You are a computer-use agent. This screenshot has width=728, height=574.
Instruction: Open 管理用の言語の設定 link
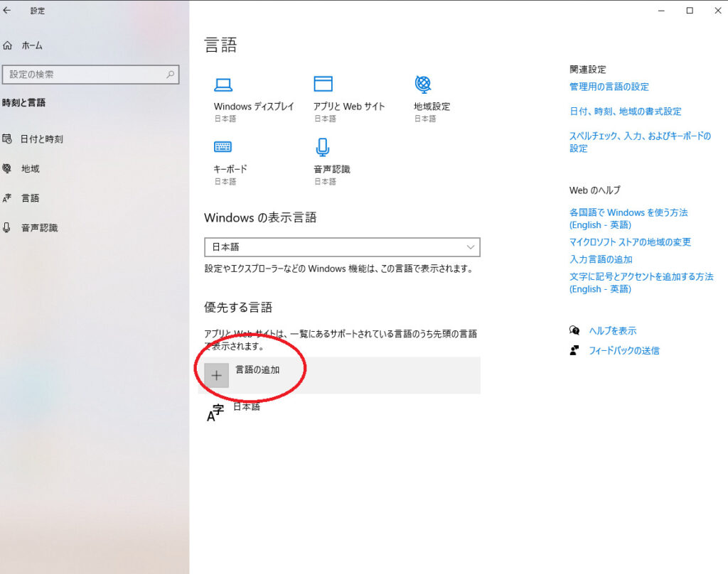pyautogui.click(x=609, y=87)
